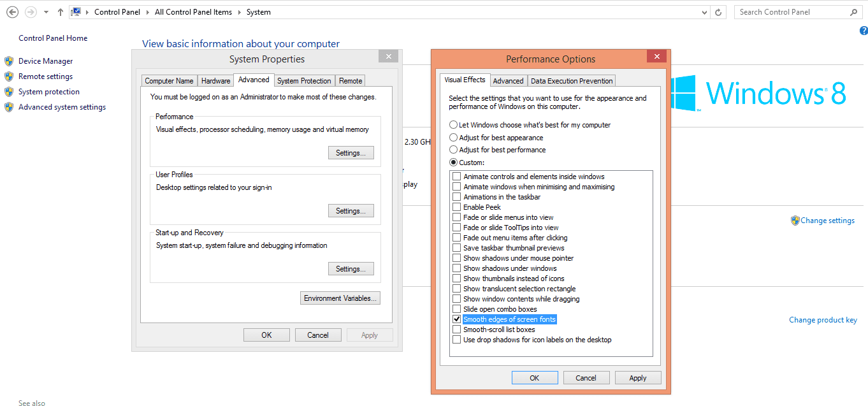Enable Fade out menu items after clicking

pyautogui.click(x=456, y=238)
